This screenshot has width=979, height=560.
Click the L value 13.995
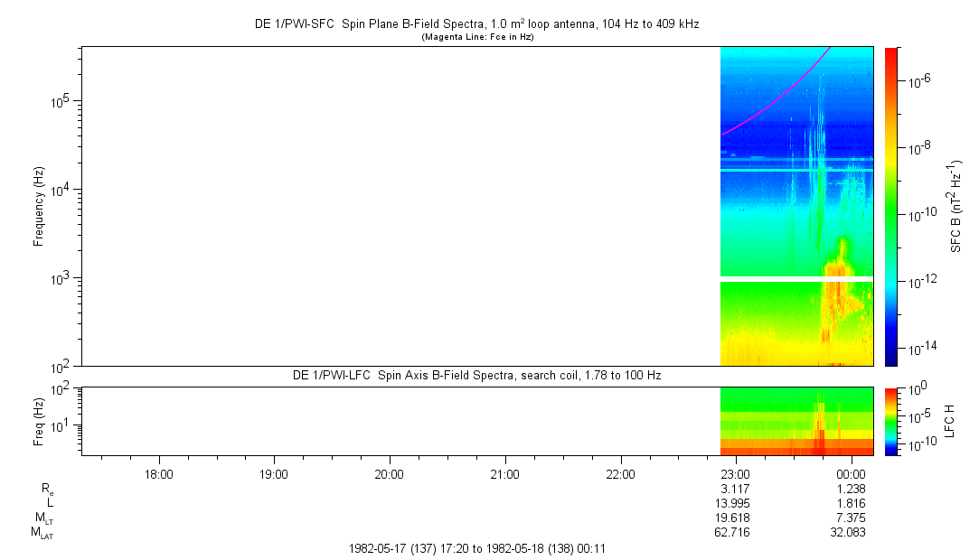coord(732,502)
